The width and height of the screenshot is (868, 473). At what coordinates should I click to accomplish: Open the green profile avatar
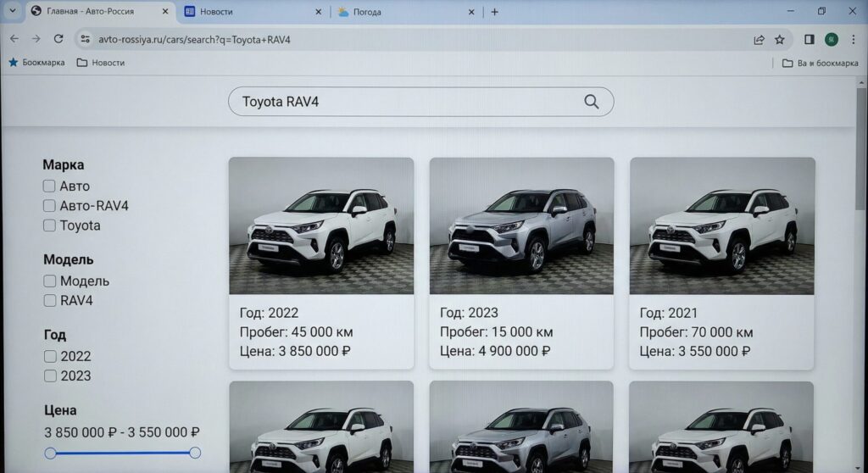click(831, 39)
